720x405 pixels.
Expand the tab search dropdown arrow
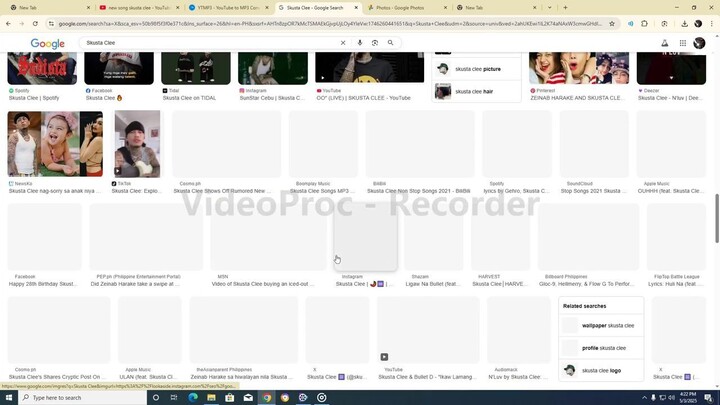tap(549, 7)
